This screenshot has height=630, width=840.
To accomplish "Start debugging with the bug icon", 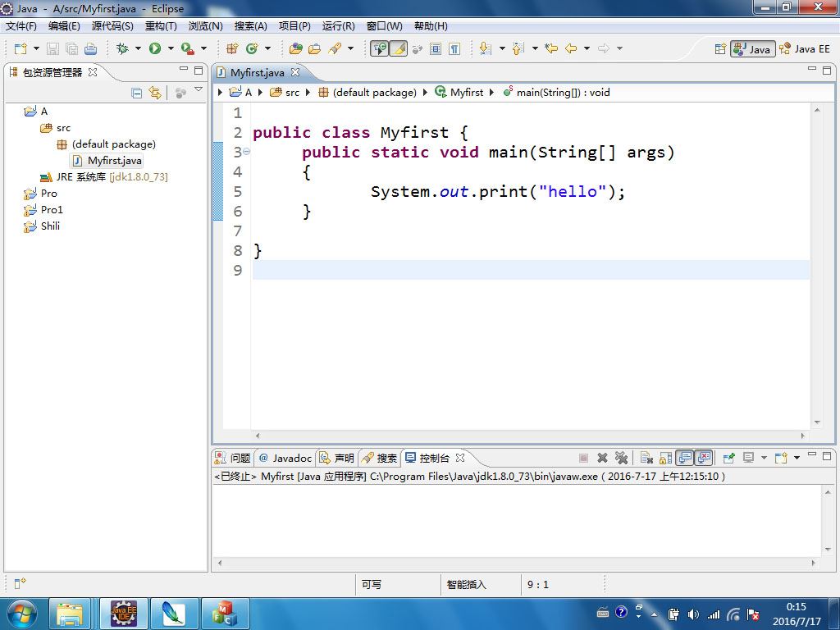I will tap(123, 48).
